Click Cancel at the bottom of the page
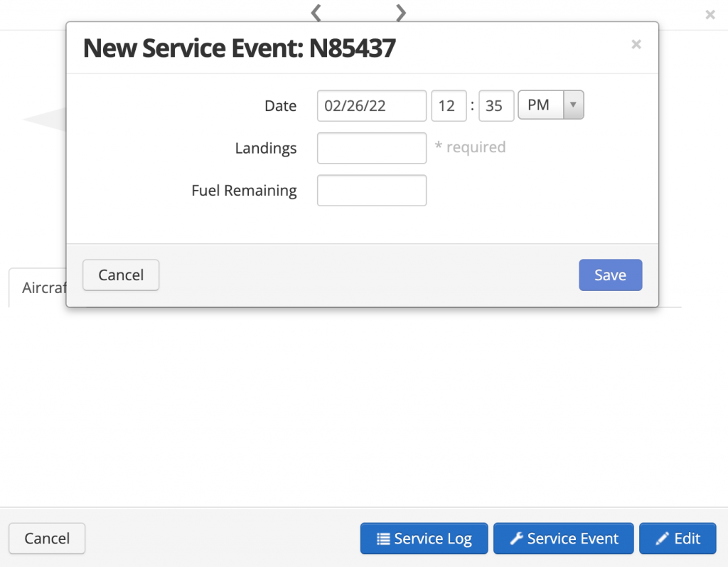This screenshot has height=567, width=728. [x=47, y=539]
